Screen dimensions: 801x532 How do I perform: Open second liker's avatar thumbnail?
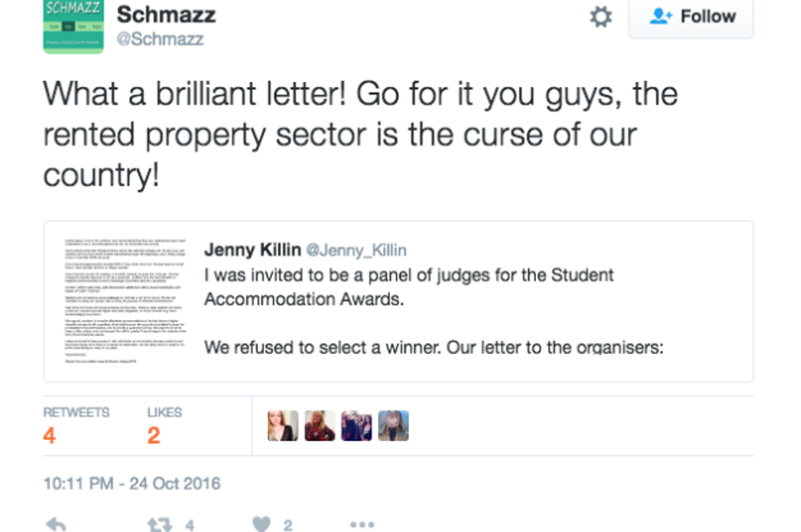tap(320, 426)
